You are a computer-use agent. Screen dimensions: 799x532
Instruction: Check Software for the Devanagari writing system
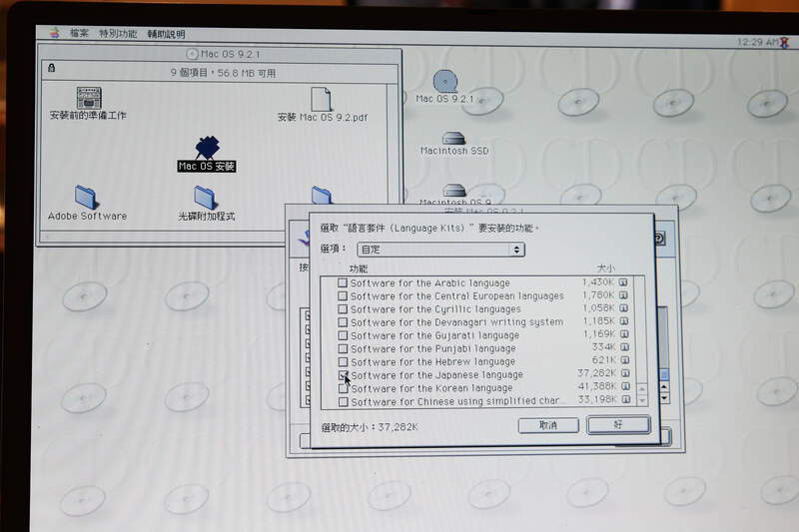point(343,322)
